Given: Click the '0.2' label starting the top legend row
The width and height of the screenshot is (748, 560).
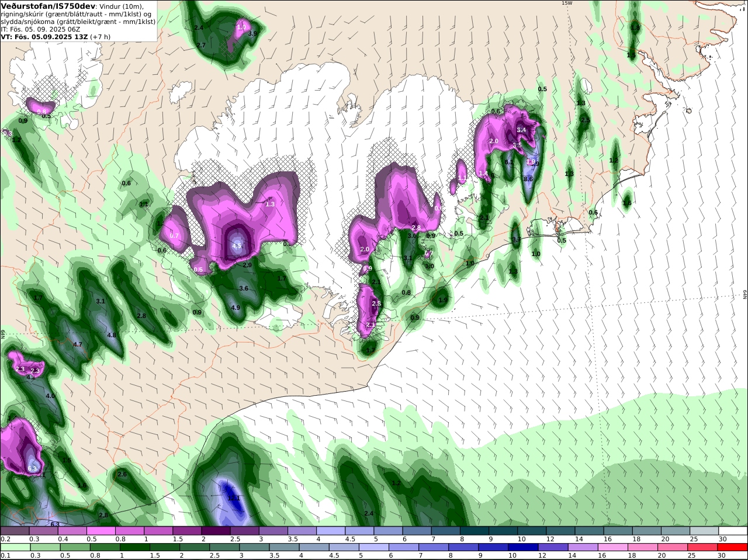Looking at the screenshot, I should tap(5, 539).
